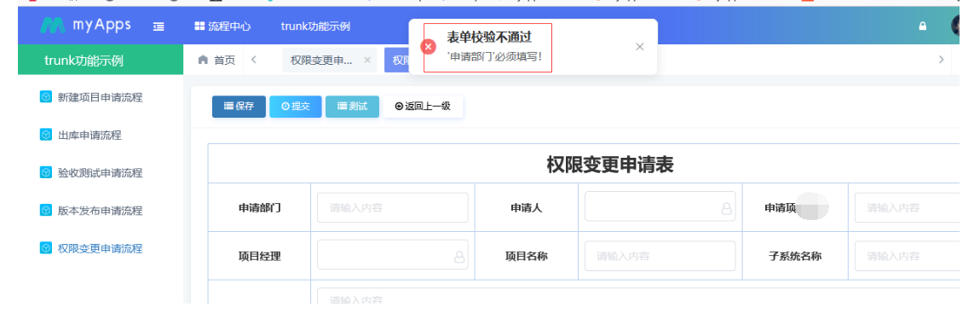Close the 权限变更申... tab
The height and width of the screenshot is (313, 980).
[367, 60]
